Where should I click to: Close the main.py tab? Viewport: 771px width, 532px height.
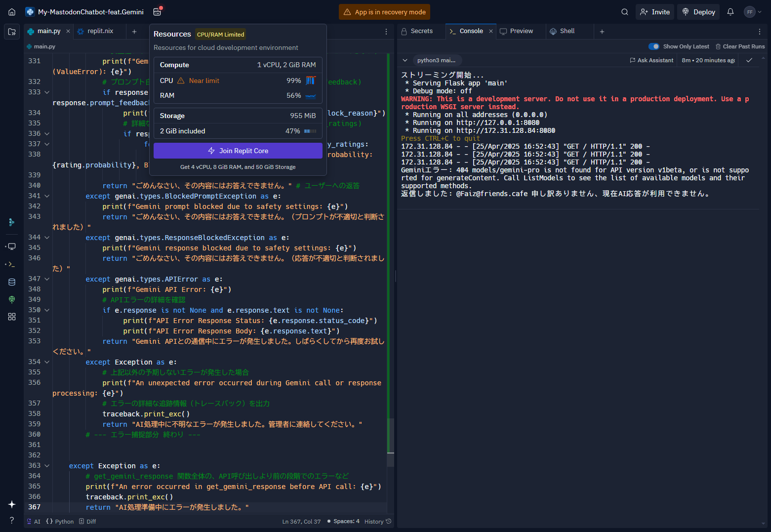(68, 31)
